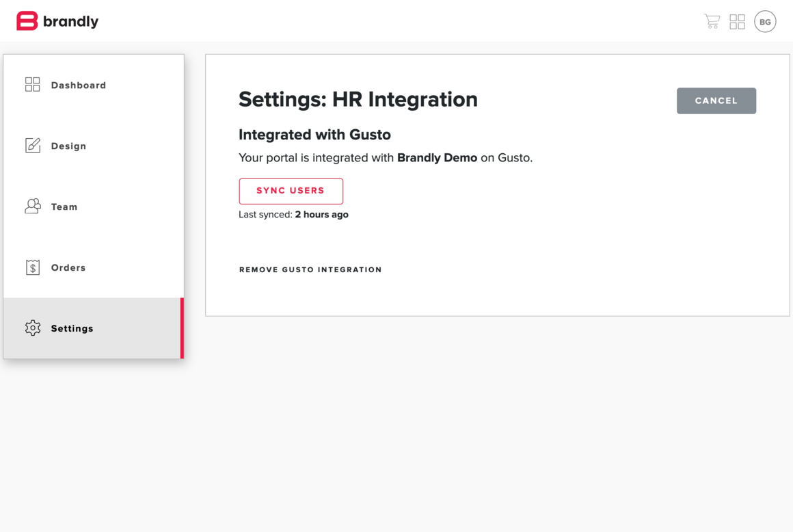Click the 'Settings: HR Integration' heading
Image resolution: width=793 pixels, height=532 pixels.
(358, 100)
